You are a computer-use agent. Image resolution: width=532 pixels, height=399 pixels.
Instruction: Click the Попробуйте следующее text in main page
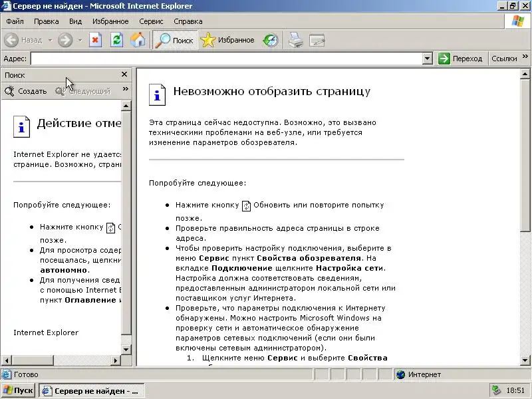click(x=198, y=184)
